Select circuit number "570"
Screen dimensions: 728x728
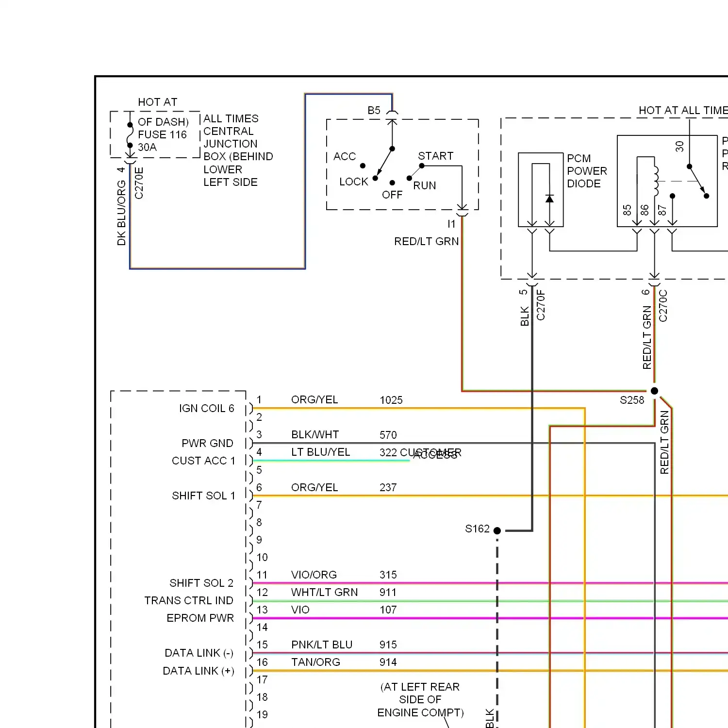388,435
